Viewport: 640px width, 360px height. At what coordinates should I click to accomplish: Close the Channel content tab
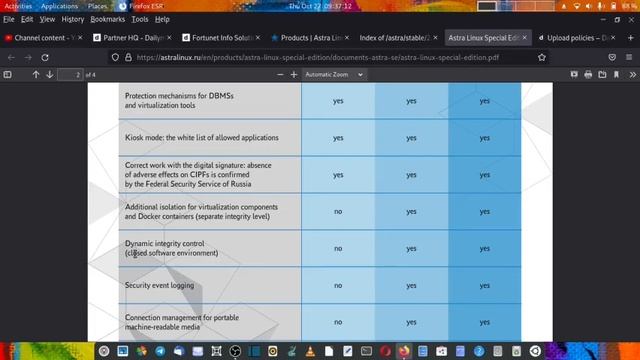[80, 38]
